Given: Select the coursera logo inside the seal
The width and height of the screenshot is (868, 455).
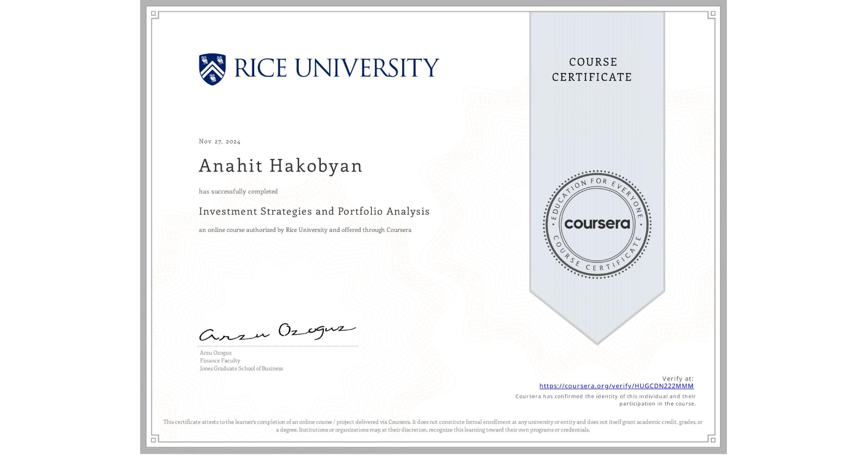Looking at the screenshot, I should pos(597,224).
